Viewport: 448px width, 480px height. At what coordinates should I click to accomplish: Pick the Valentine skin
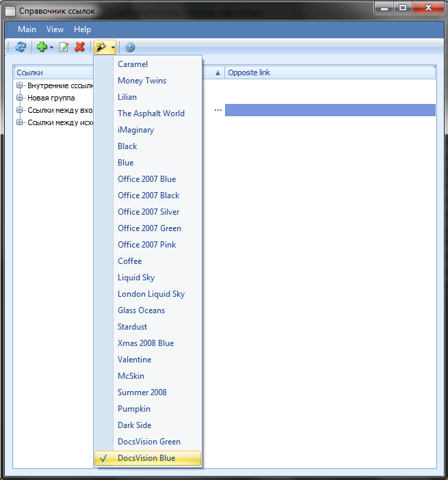coord(148,360)
